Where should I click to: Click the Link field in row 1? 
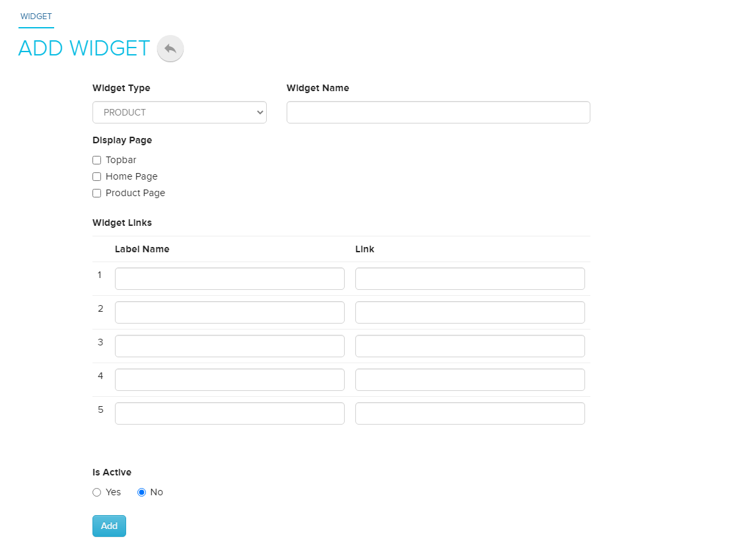click(470, 279)
